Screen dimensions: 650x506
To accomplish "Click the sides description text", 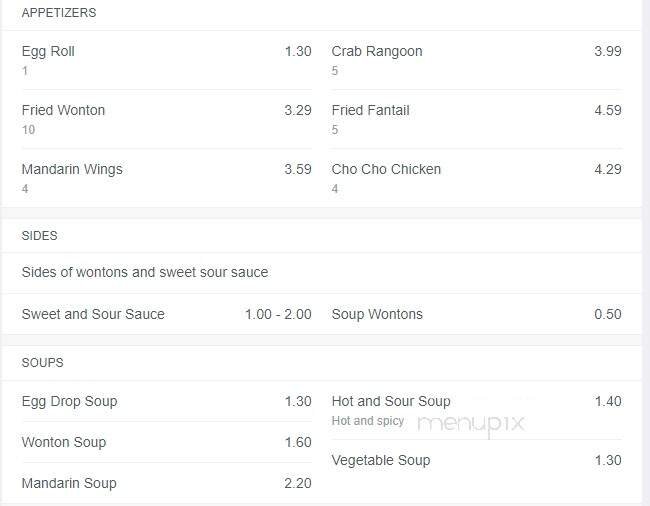I will pyautogui.click(x=145, y=273).
